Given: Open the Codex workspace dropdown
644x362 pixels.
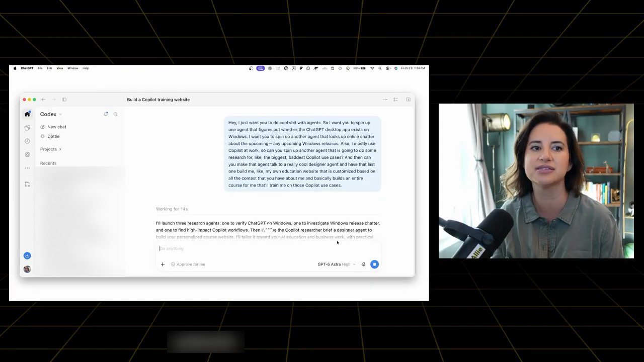Looking at the screenshot, I should pyautogui.click(x=51, y=114).
